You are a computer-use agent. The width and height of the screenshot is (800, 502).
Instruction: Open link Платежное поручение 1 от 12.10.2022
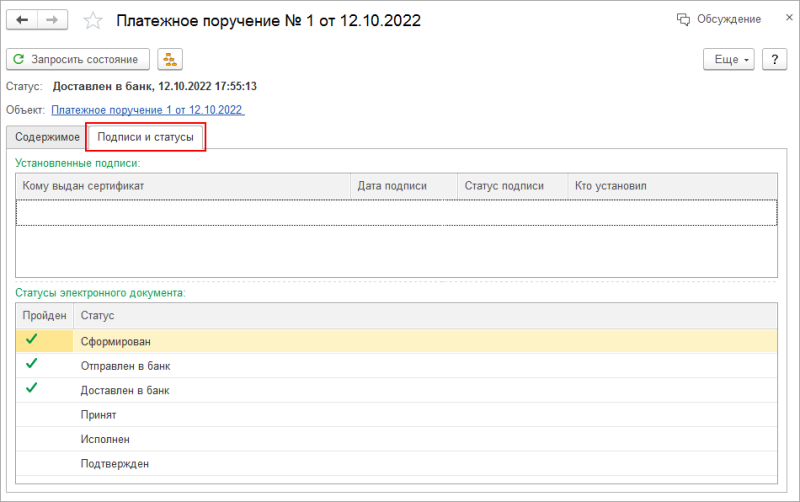(148, 110)
